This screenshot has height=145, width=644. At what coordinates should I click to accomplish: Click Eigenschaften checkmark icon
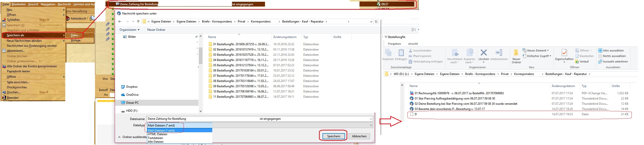click(564, 52)
